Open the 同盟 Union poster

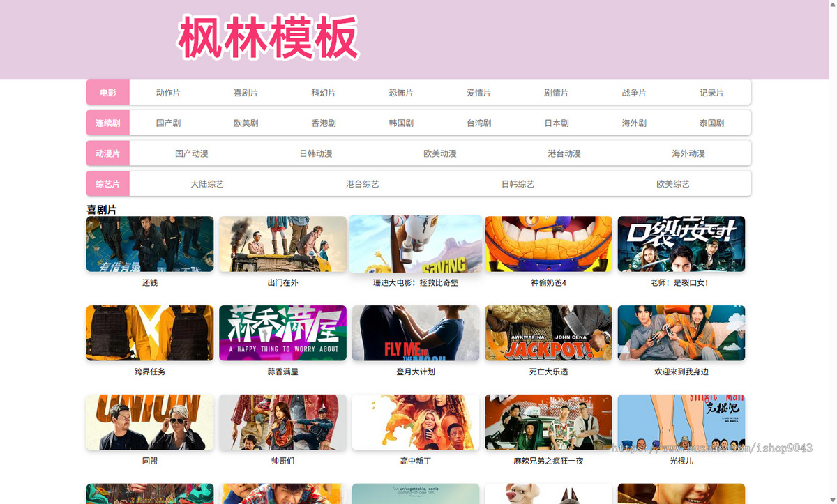pos(150,422)
